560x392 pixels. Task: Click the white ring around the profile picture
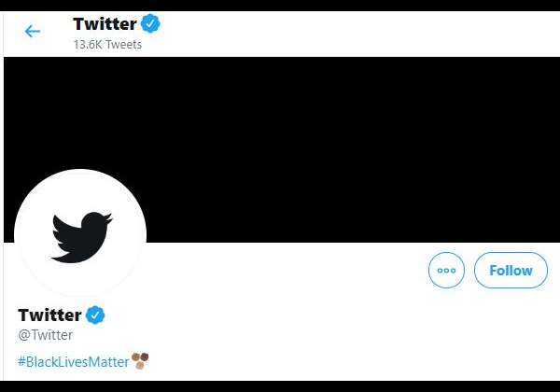click(21, 235)
